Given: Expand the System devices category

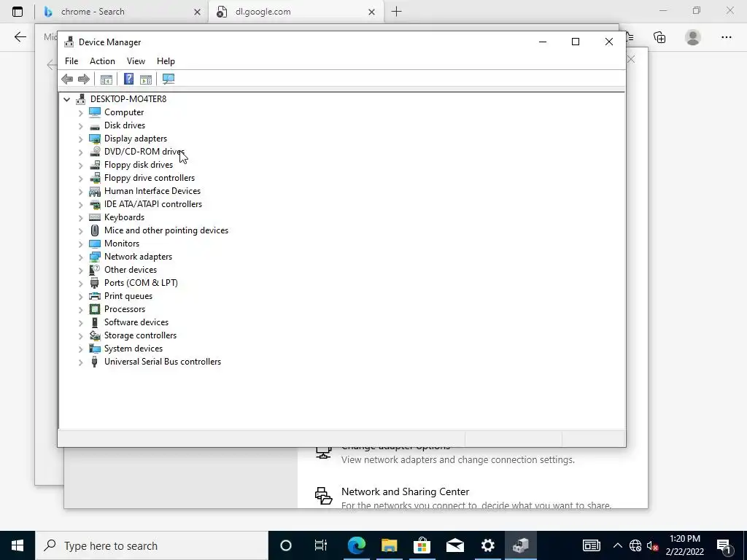Looking at the screenshot, I should tap(80, 349).
